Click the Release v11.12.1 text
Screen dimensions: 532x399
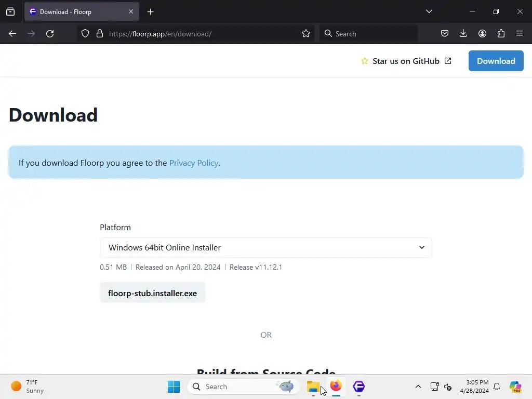click(256, 267)
